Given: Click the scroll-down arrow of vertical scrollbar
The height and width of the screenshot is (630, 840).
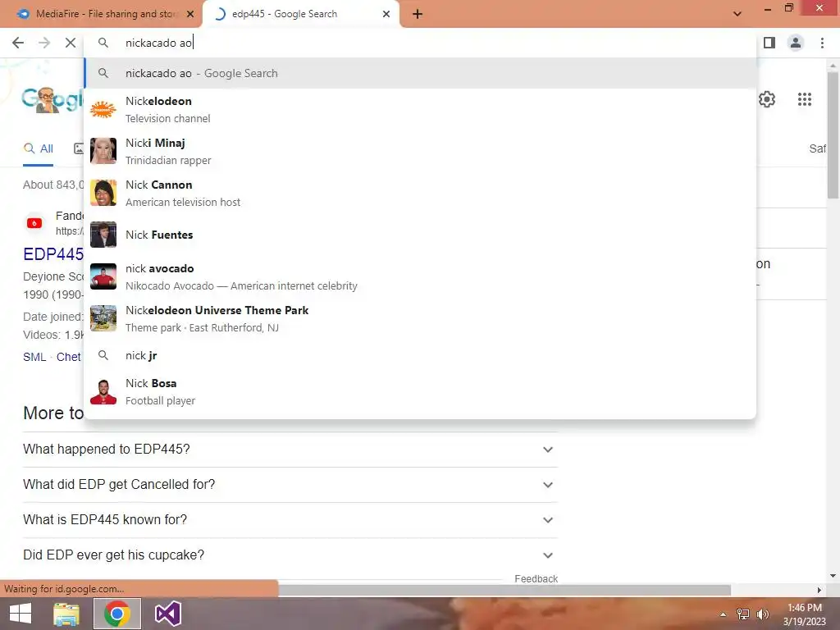Looking at the screenshot, I should (833, 576).
